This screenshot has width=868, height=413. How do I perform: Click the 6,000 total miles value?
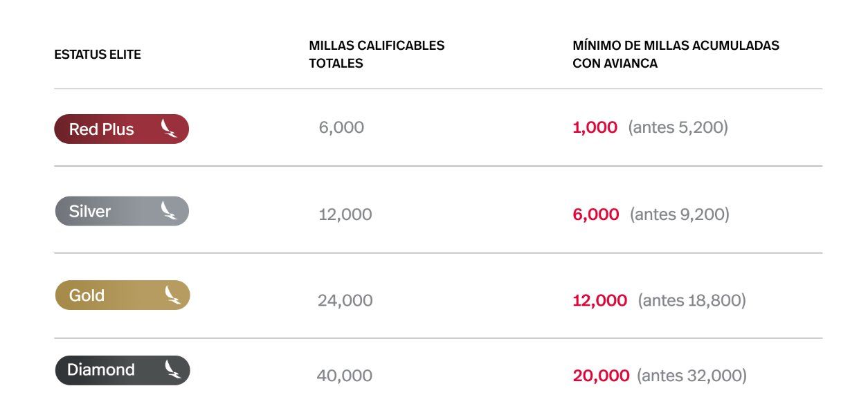pos(341,127)
